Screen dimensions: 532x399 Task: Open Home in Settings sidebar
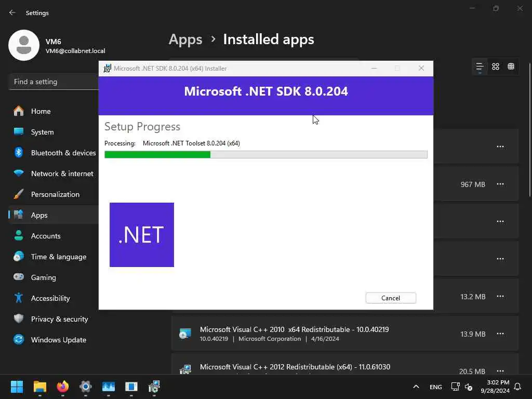pos(54,111)
